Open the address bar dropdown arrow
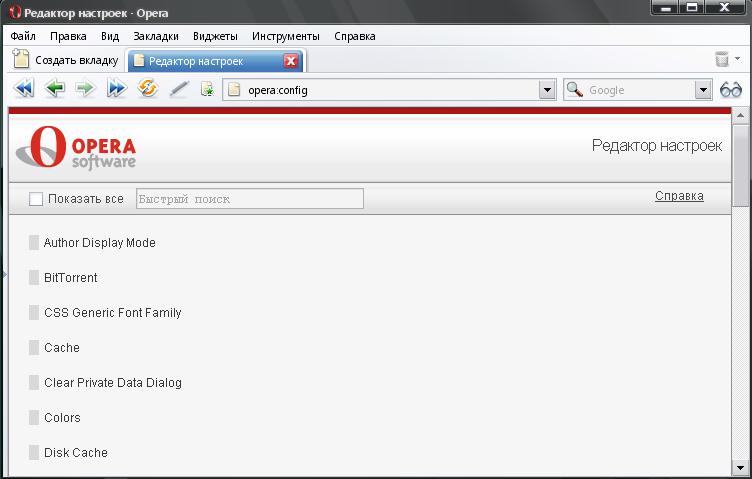 547,90
